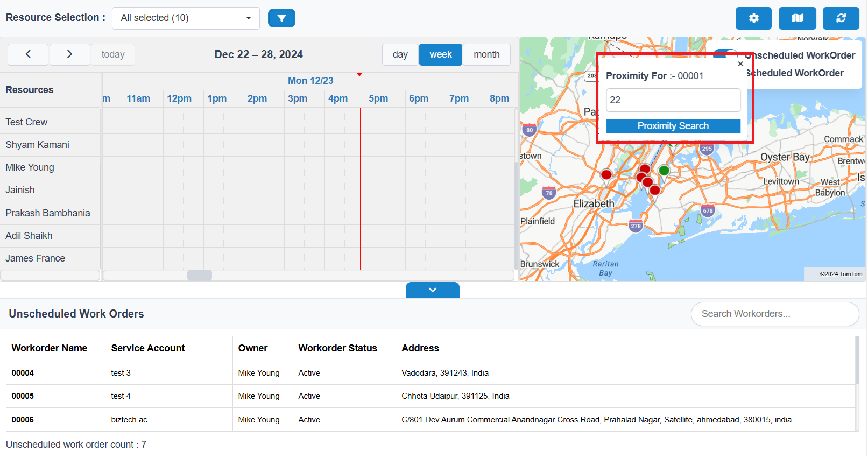This screenshot has width=868, height=458.
Task: Go to previous week arrow
Action: click(x=28, y=54)
